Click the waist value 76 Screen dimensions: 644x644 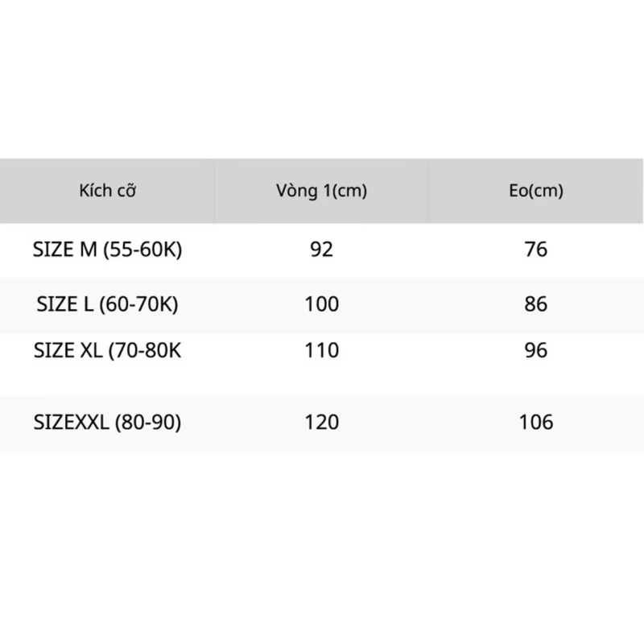[x=536, y=250]
